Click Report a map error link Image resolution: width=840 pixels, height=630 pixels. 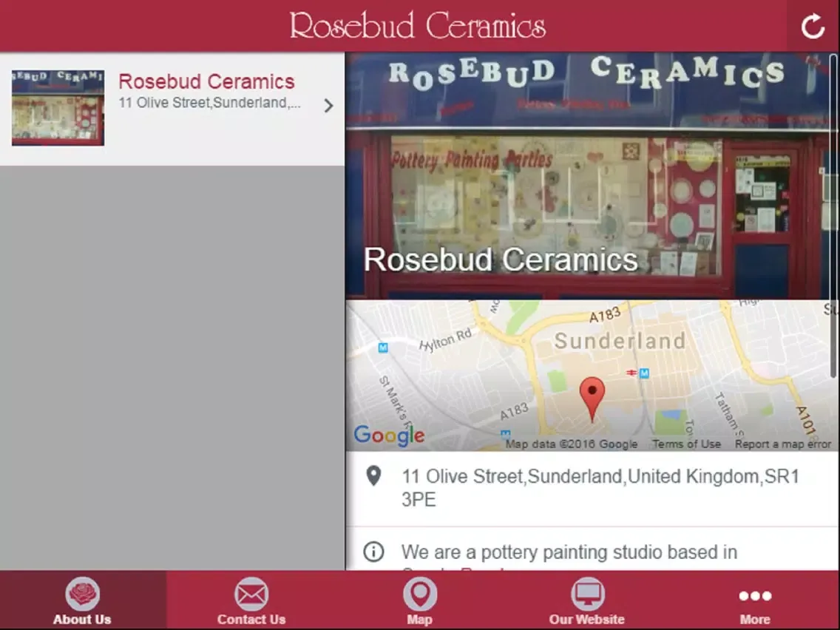(x=782, y=444)
